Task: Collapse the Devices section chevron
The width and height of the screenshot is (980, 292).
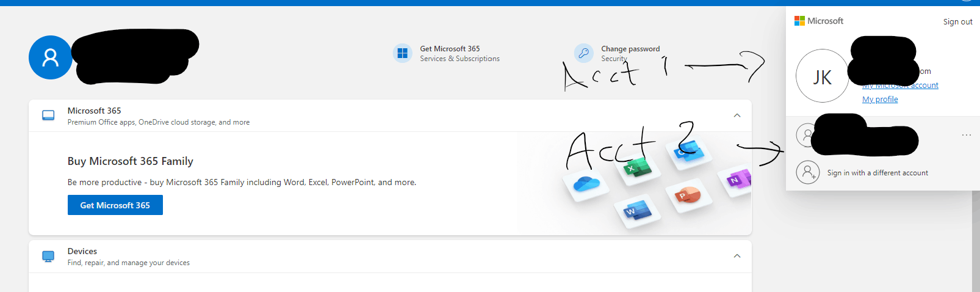Action: click(x=737, y=256)
